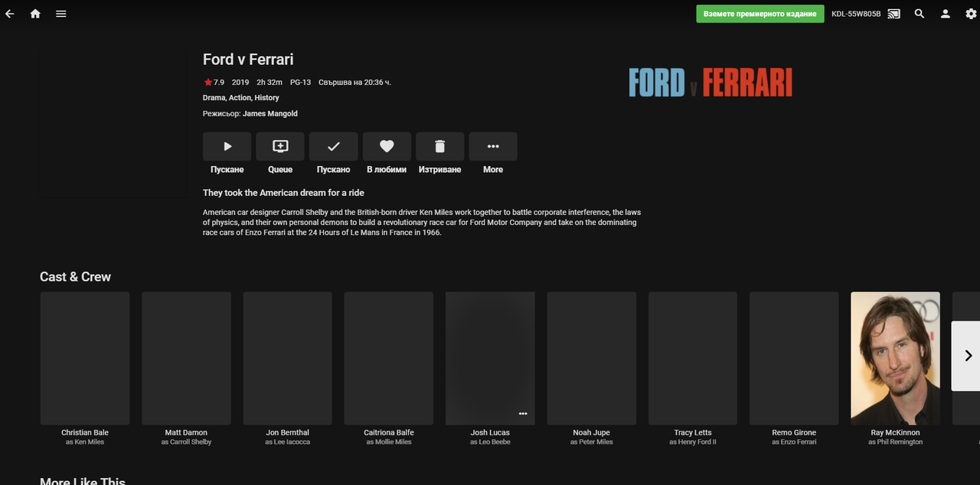Open Tracy Letts cast card
Screen dimensions: 980x485
693,358
